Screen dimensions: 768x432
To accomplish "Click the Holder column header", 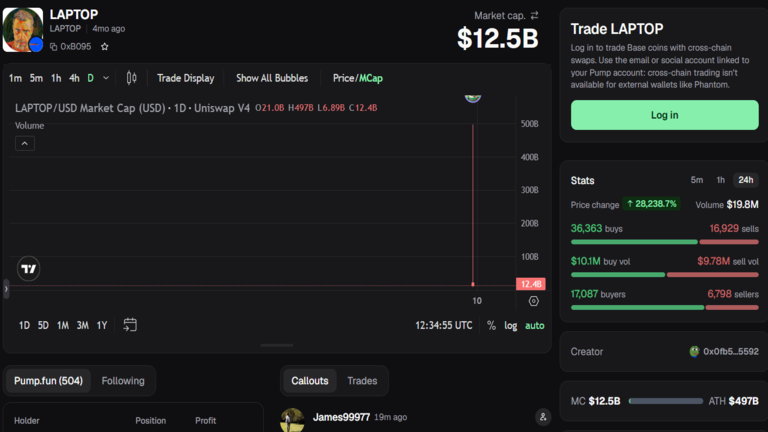I will point(26,420).
